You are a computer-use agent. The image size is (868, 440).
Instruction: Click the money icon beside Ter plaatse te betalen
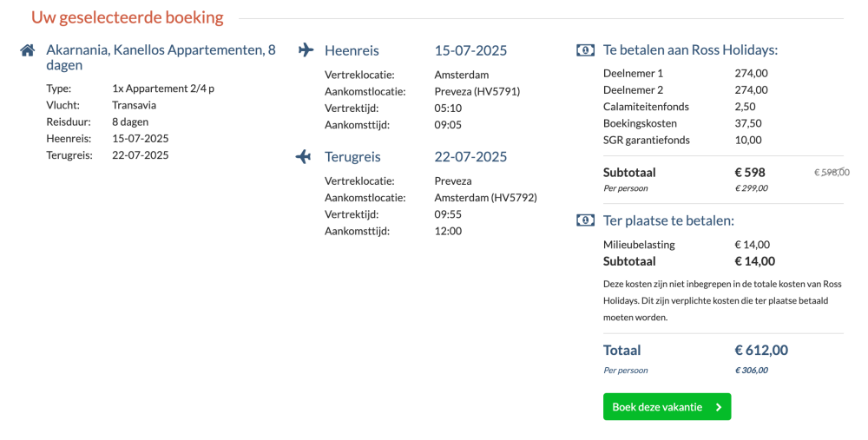[x=585, y=220]
